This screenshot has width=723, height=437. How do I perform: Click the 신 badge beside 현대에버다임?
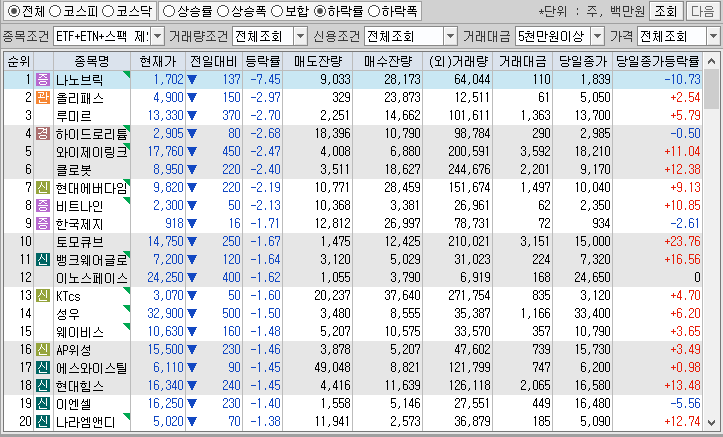43,187
